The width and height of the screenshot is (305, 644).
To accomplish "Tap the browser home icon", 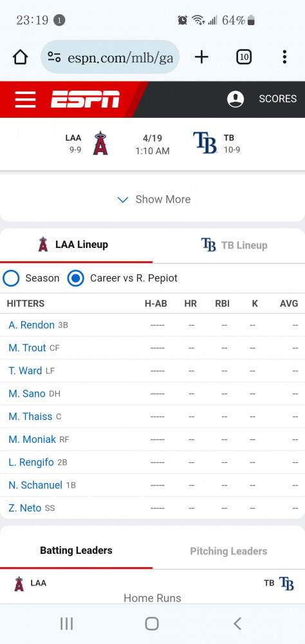I will click(20, 57).
